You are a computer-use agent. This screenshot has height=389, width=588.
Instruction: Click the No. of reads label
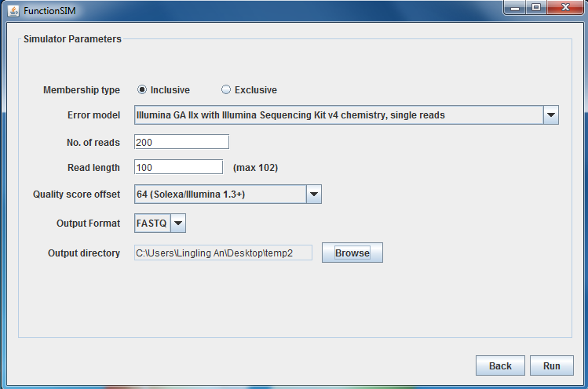(x=93, y=143)
